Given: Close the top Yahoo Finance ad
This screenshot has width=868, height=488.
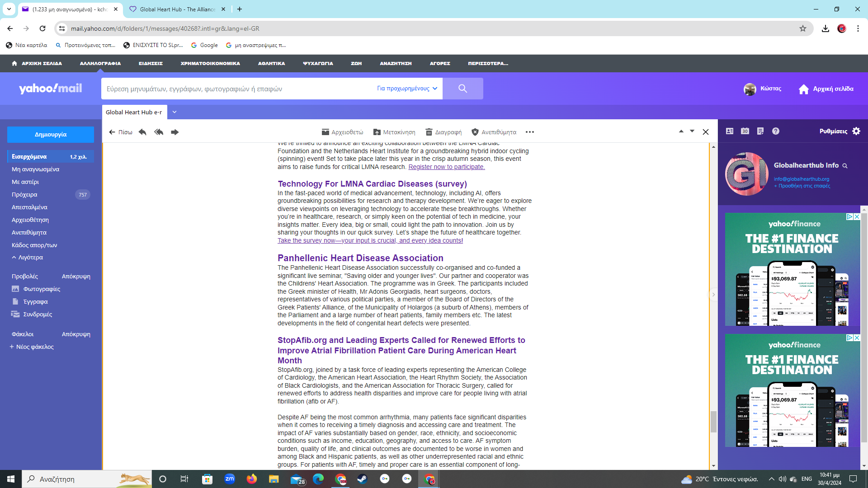Looking at the screenshot, I should point(856,217).
